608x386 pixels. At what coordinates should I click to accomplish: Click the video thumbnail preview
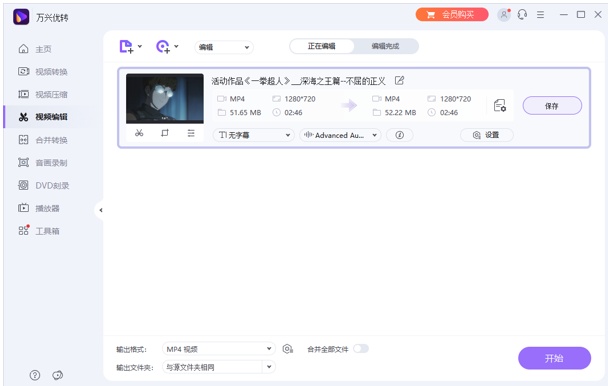pos(165,99)
